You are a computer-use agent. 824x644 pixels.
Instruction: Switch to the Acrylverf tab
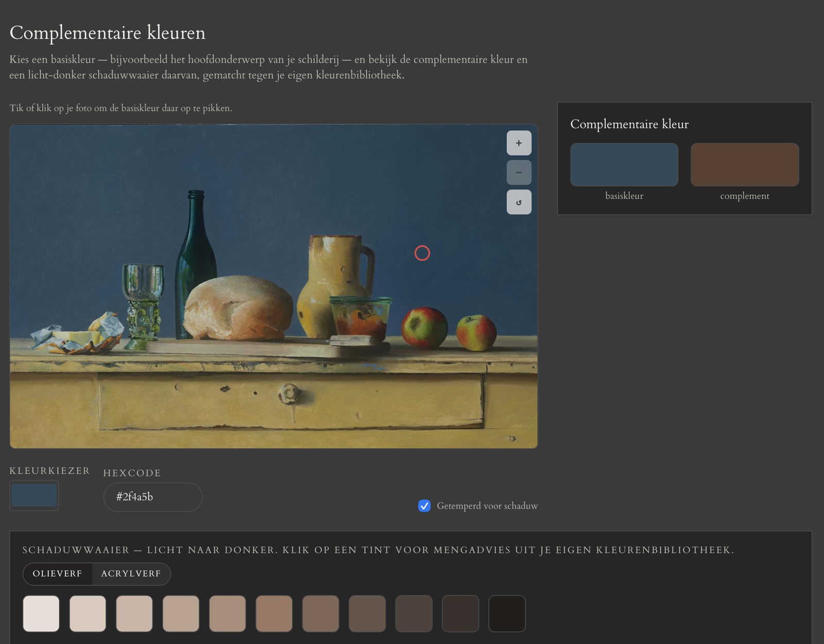[x=131, y=573]
